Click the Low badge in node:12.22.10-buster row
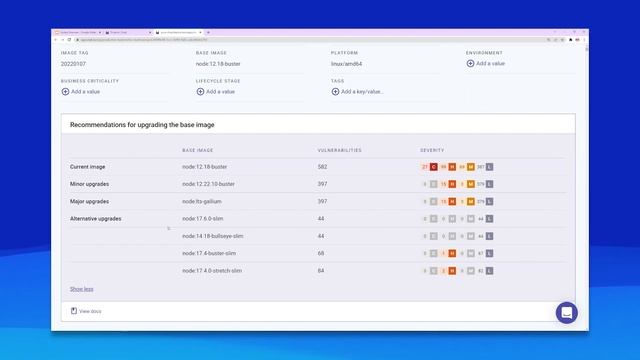 pyautogui.click(x=489, y=184)
